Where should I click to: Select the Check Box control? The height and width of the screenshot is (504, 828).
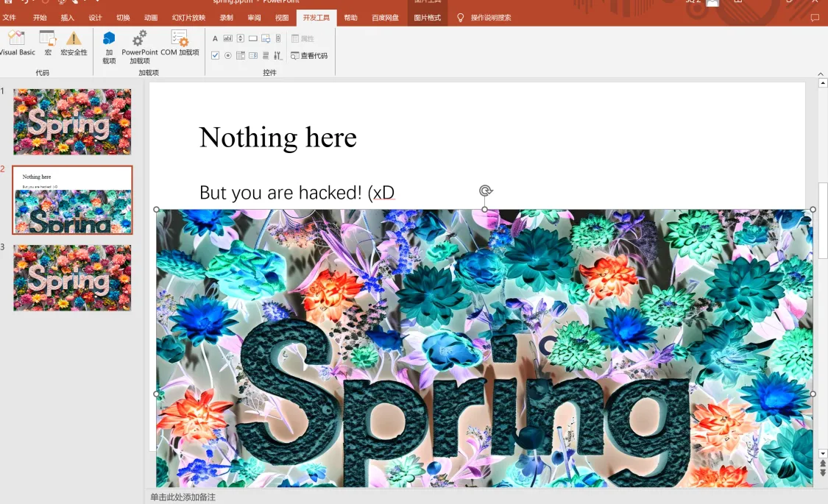215,55
